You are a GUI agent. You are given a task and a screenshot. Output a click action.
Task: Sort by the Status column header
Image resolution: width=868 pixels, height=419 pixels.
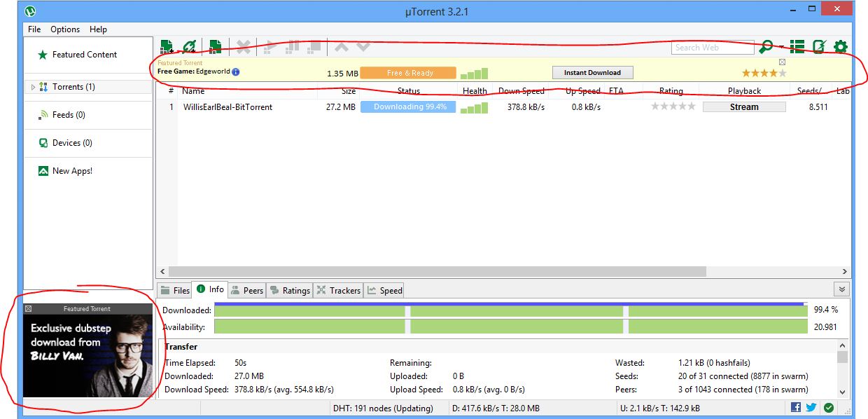(409, 91)
